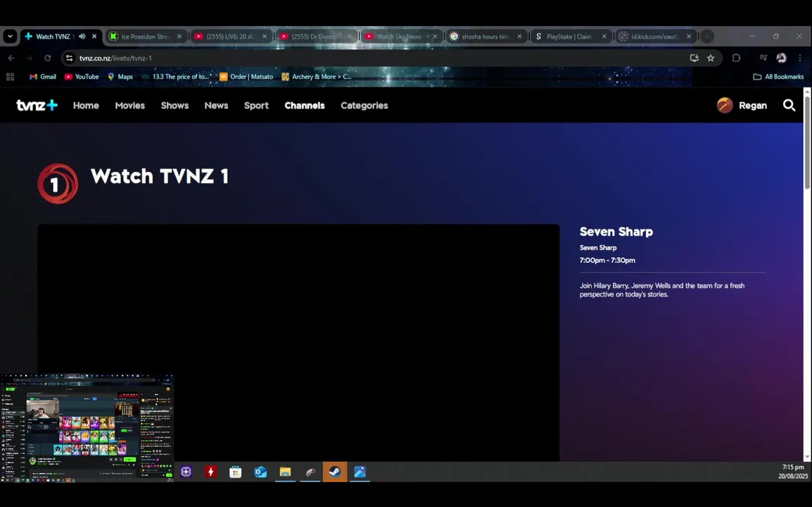Close the PlayStake tab
This screenshot has width=812, height=507.
604,37
